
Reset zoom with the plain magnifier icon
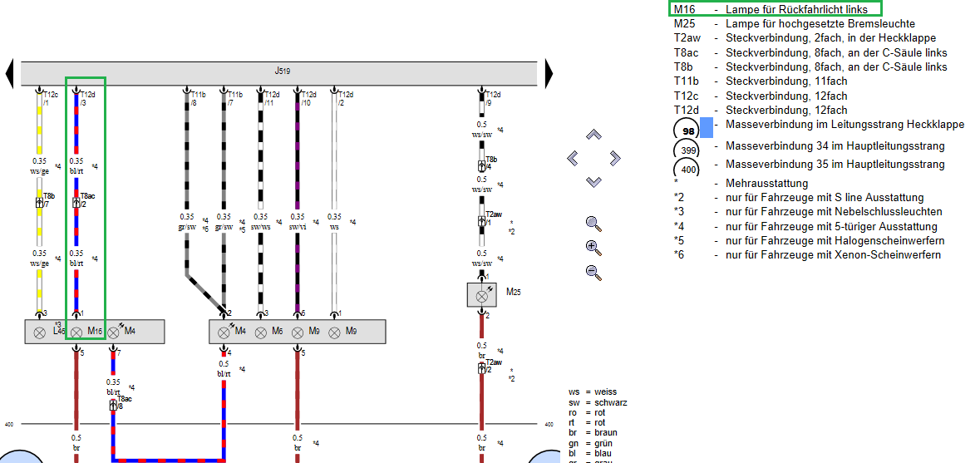593,224
